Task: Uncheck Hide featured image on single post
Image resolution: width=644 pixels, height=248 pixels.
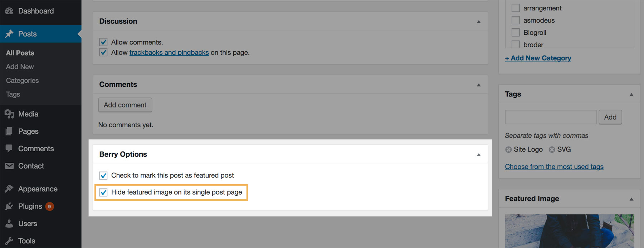Action: point(103,192)
